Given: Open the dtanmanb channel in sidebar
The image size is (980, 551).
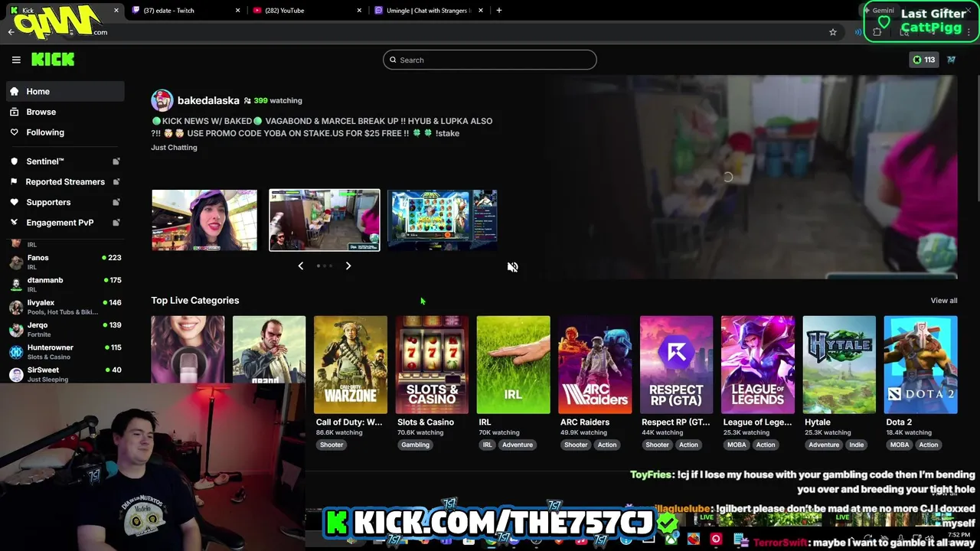Looking at the screenshot, I should point(65,284).
